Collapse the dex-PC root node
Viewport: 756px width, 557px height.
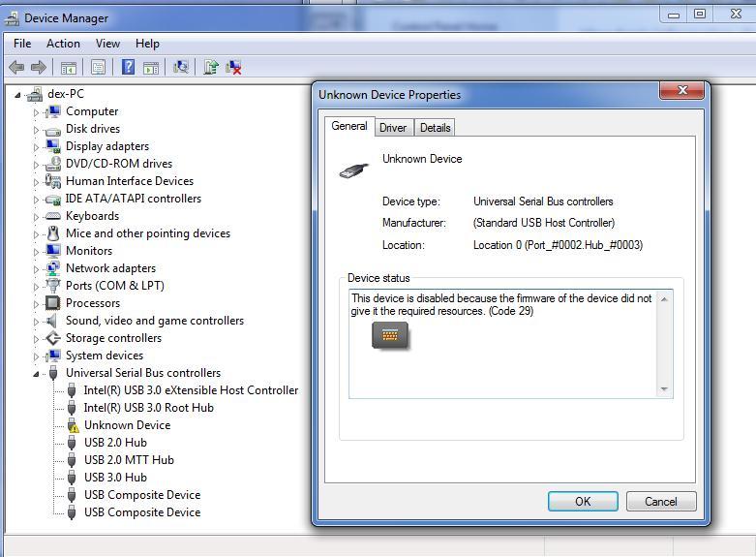click(x=17, y=95)
